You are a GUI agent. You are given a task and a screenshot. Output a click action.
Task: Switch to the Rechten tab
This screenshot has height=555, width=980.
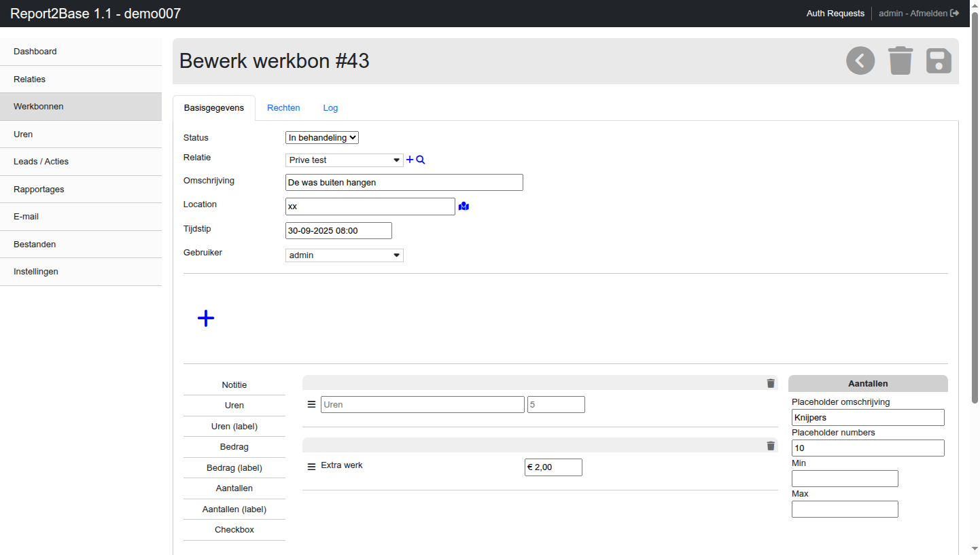pos(283,108)
